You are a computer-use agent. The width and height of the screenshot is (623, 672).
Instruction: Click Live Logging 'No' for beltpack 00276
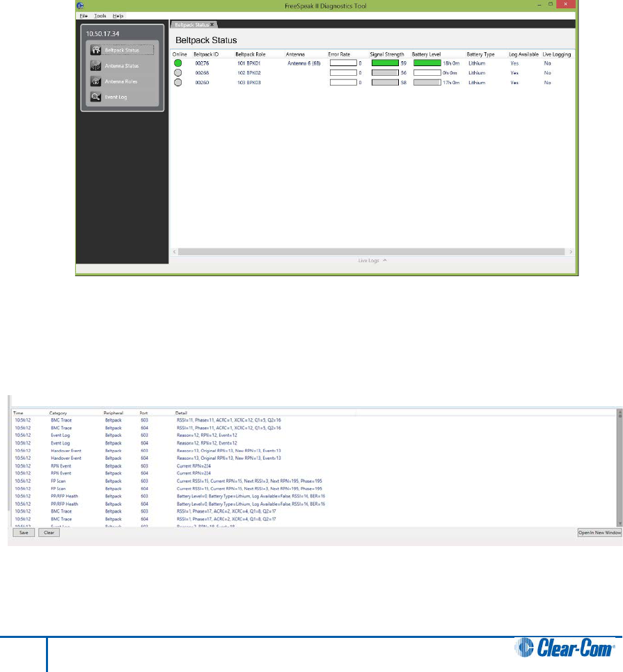click(548, 63)
